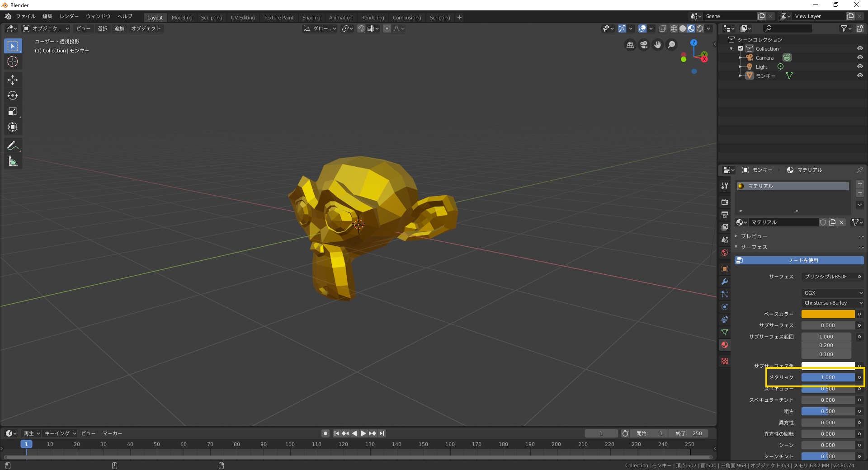Open the Physics properties tab
868x470 pixels.
pos(725,307)
